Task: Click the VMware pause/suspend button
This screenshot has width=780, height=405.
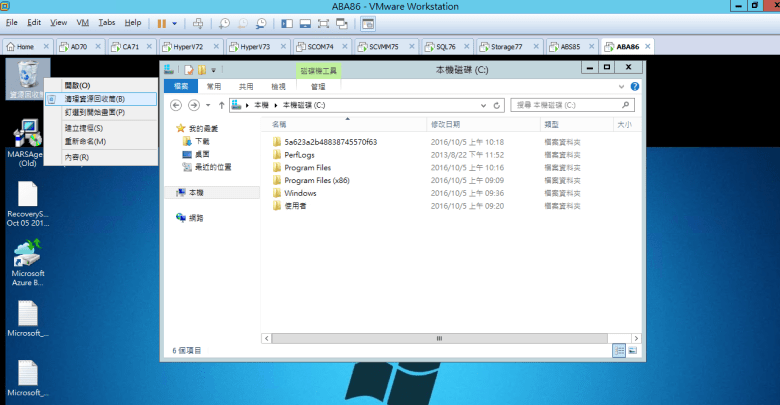Action: point(161,22)
